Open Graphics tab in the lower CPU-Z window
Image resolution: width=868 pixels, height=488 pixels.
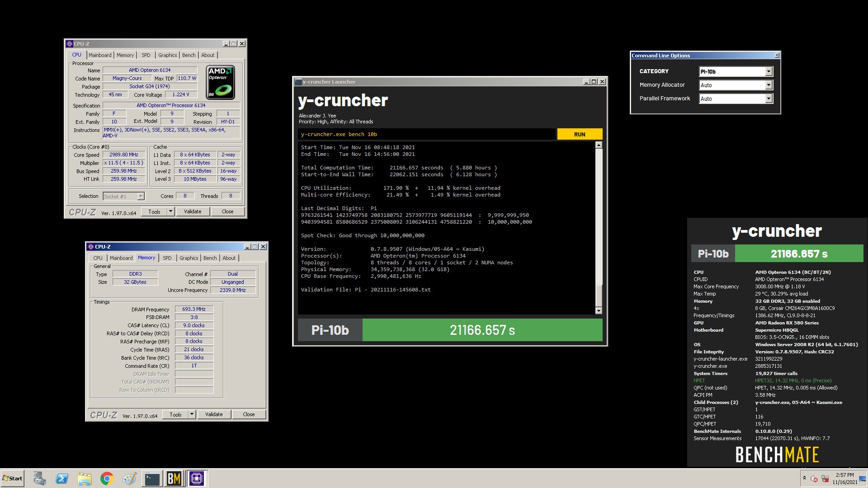coord(189,258)
